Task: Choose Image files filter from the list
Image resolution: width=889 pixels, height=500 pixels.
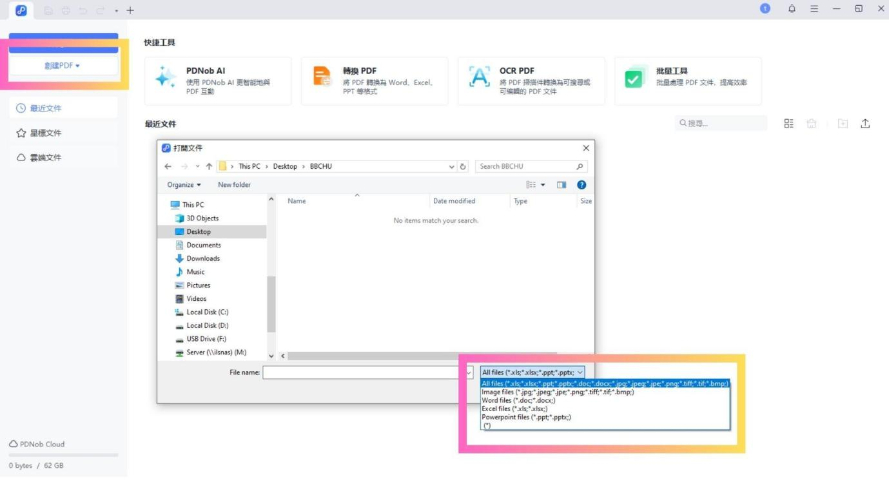Action: click(x=557, y=392)
